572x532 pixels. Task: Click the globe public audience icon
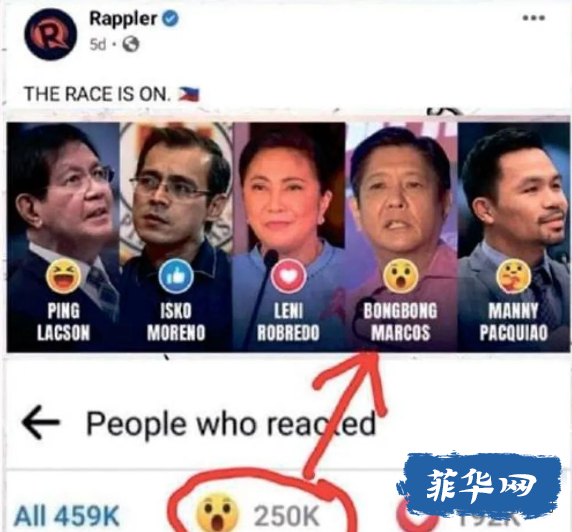[131, 45]
